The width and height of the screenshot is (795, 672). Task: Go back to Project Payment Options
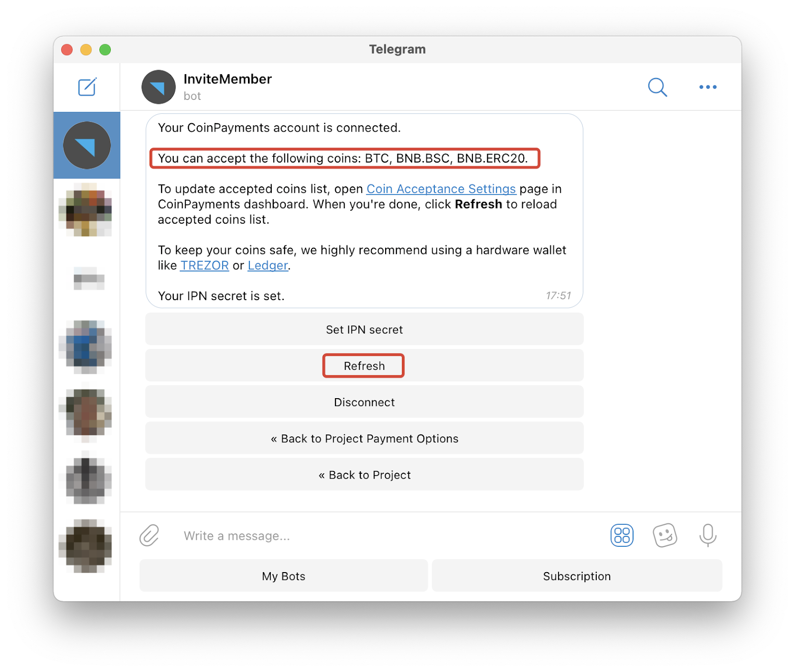[x=364, y=438]
